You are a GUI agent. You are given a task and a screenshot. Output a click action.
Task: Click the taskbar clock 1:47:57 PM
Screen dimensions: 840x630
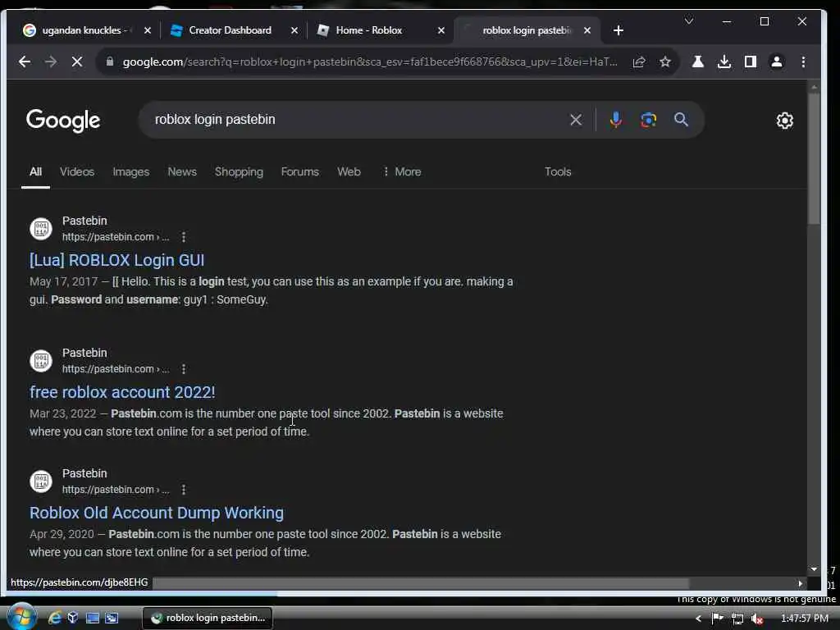tap(804, 619)
